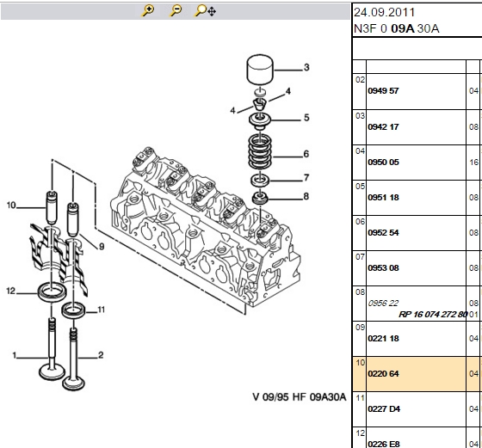Click row index 09 in parts table
This screenshot has height=448, width=482.
360,328
